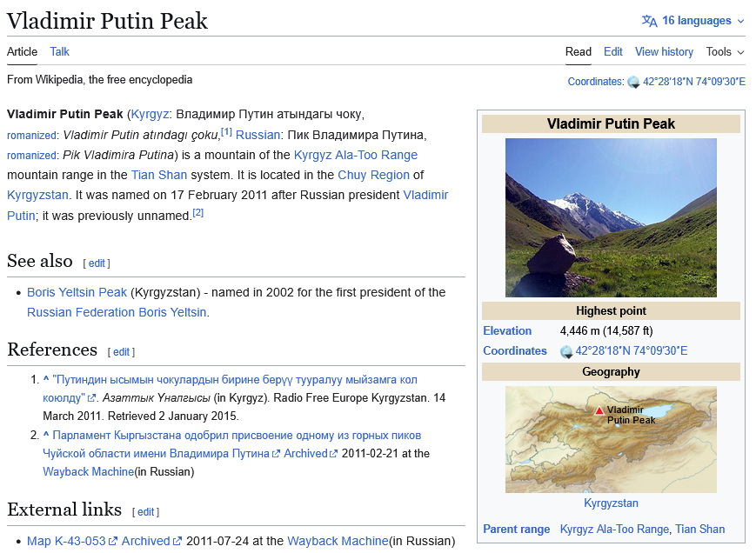Click the top-right coordinates value link

tap(694, 82)
